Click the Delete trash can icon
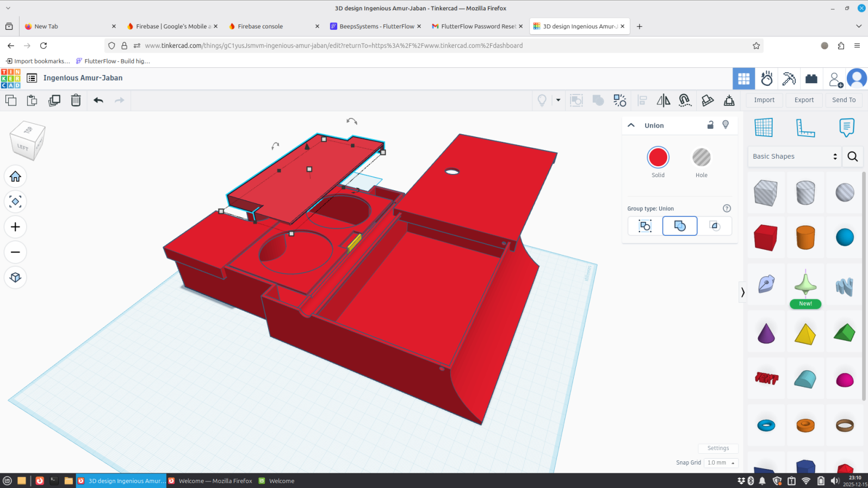Viewport: 868px width, 488px height. point(76,100)
